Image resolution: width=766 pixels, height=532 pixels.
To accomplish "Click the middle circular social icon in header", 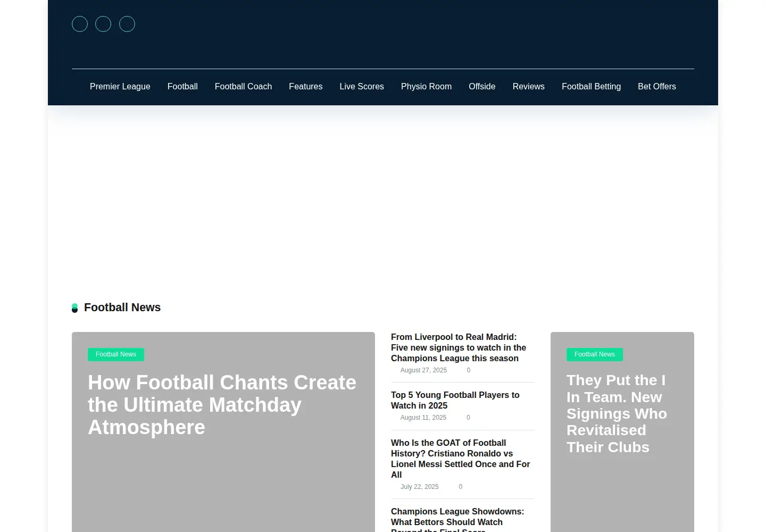I will tap(103, 24).
